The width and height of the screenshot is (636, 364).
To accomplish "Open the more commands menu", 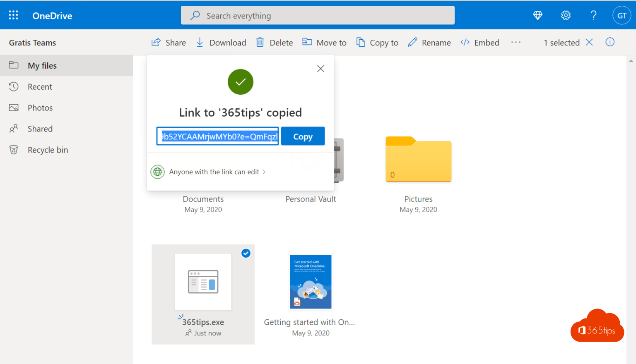I will (x=516, y=42).
